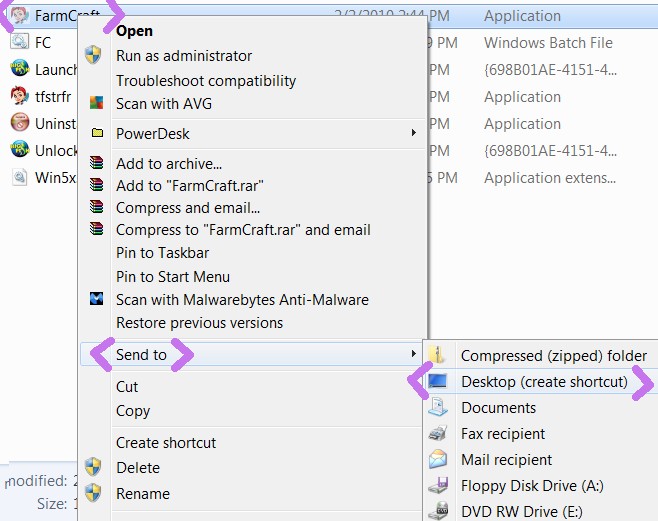This screenshot has height=521, width=658.
Task: Click shield icon beside Run as administrator
Action: coord(93,55)
